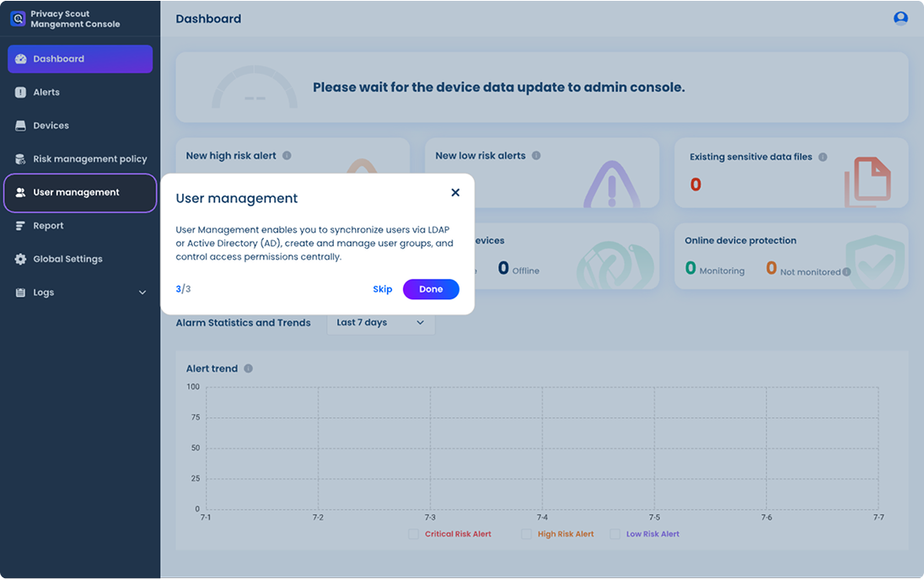Toggle the Critical Risk Alert legend checkbox
Screen dimensions: 924x579
(413, 534)
